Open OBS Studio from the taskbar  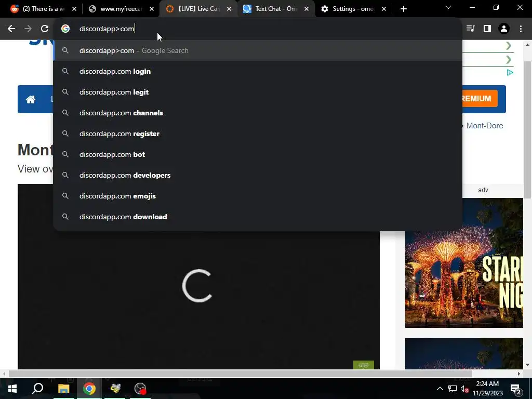pos(140,389)
